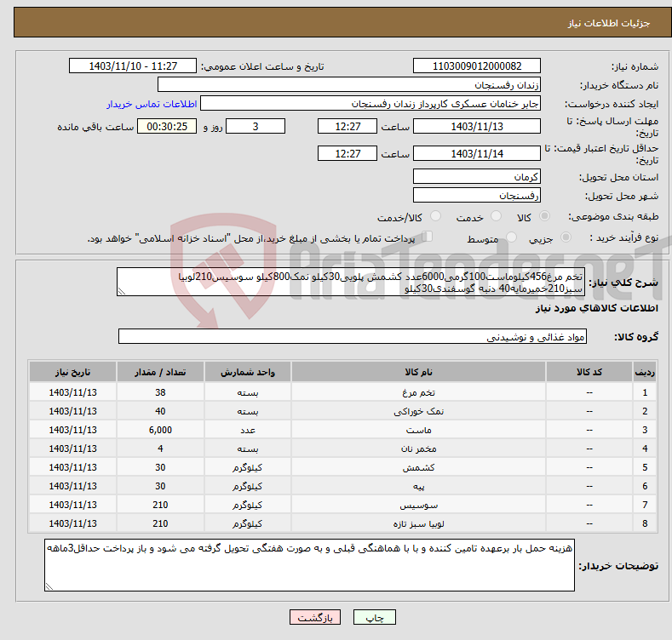
Task: Click the price validity date 1403/11/14 field
Action: 477,153
